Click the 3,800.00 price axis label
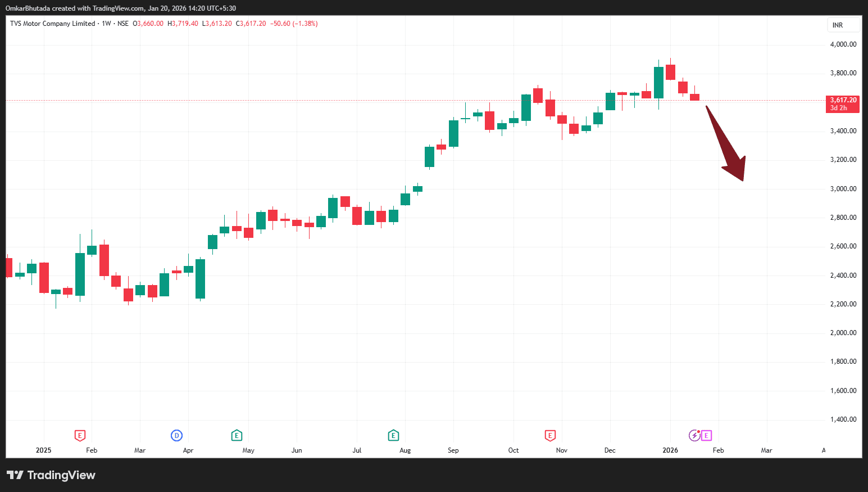Image resolution: width=868 pixels, height=492 pixels. click(x=843, y=73)
